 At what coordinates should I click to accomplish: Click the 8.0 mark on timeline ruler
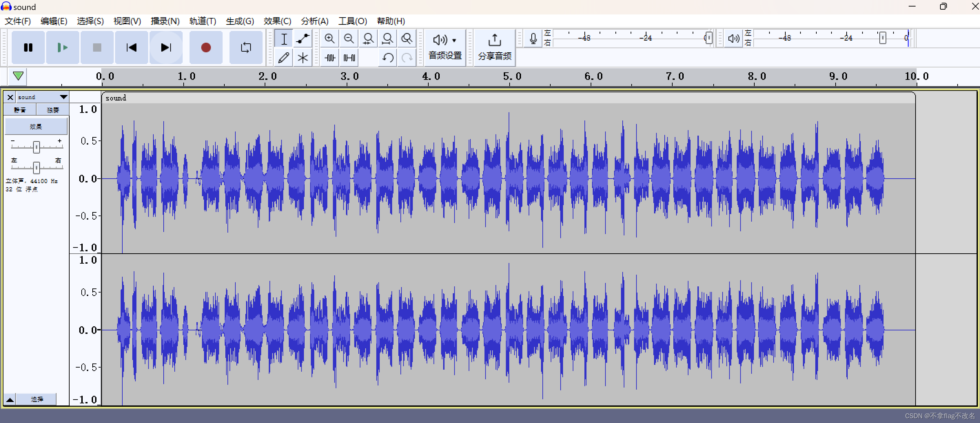coord(757,76)
